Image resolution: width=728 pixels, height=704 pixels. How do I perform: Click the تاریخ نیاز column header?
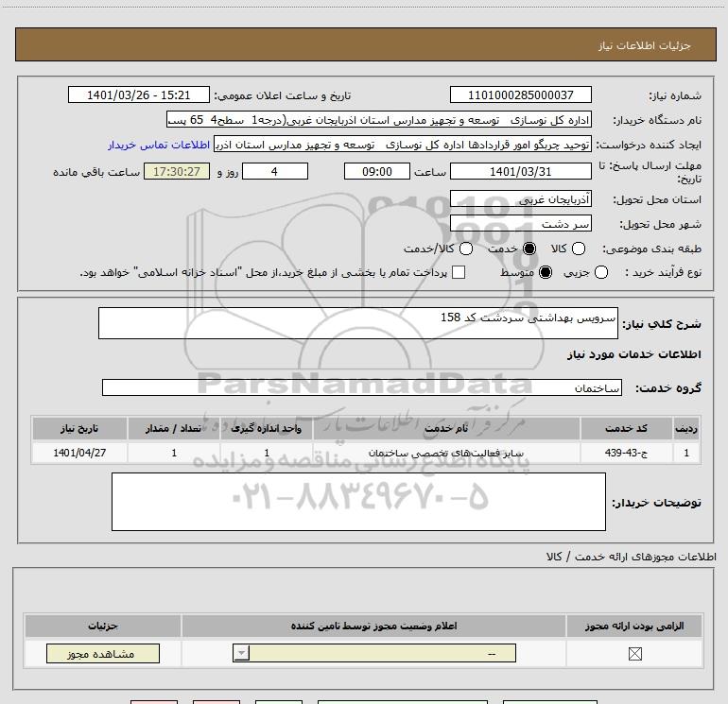point(79,428)
